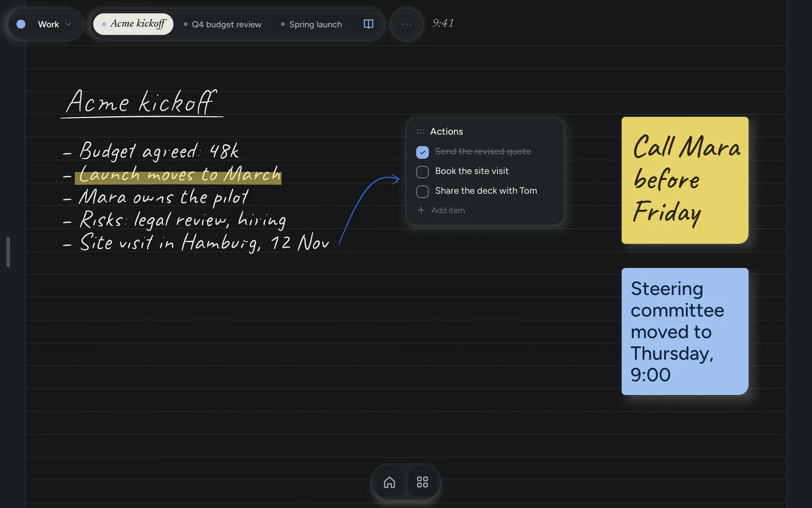812x508 pixels.
Task: Click the Actions card title
Action: pyautogui.click(x=447, y=132)
